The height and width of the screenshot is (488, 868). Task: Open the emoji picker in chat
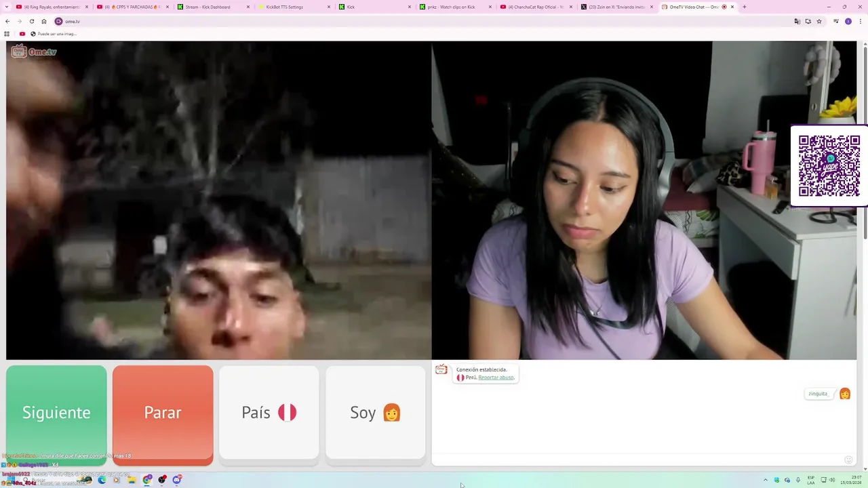pos(848,460)
